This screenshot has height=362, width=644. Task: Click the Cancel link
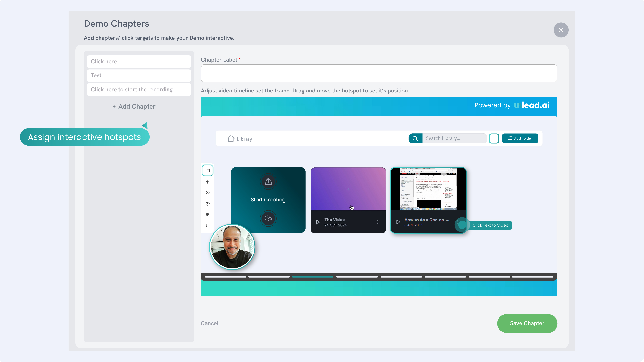pos(210,323)
